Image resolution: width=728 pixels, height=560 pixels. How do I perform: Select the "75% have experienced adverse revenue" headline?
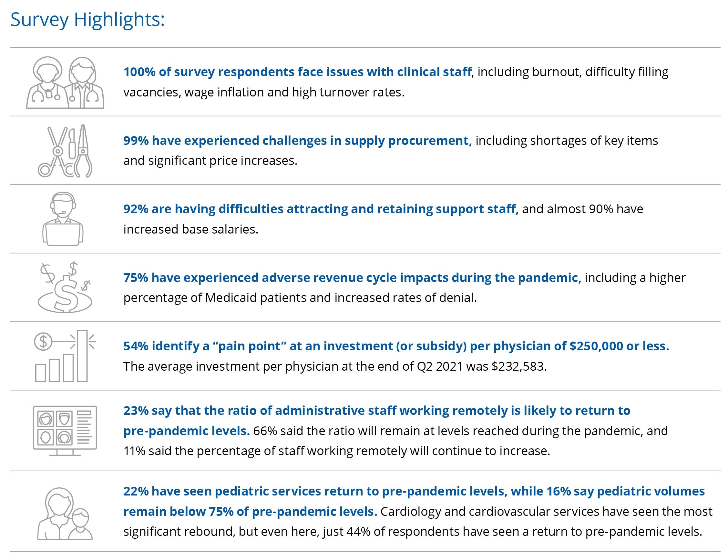click(x=352, y=277)
